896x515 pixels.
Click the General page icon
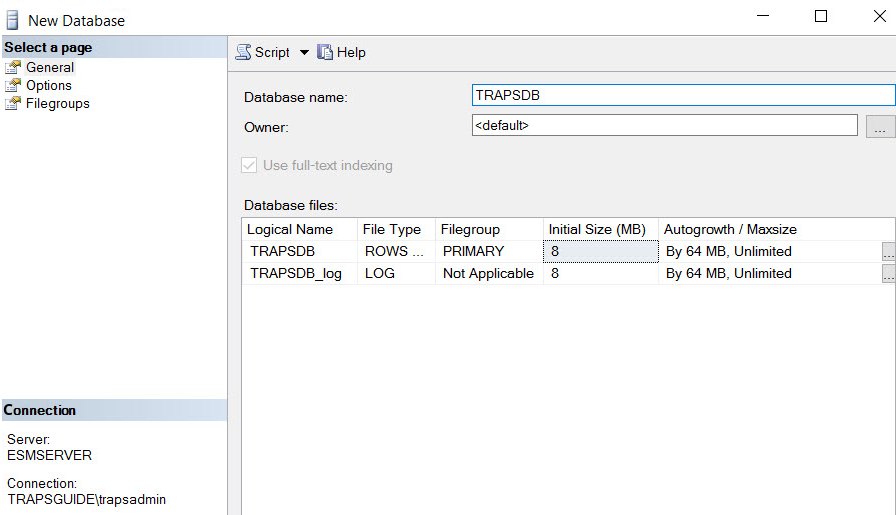[13, 68]
